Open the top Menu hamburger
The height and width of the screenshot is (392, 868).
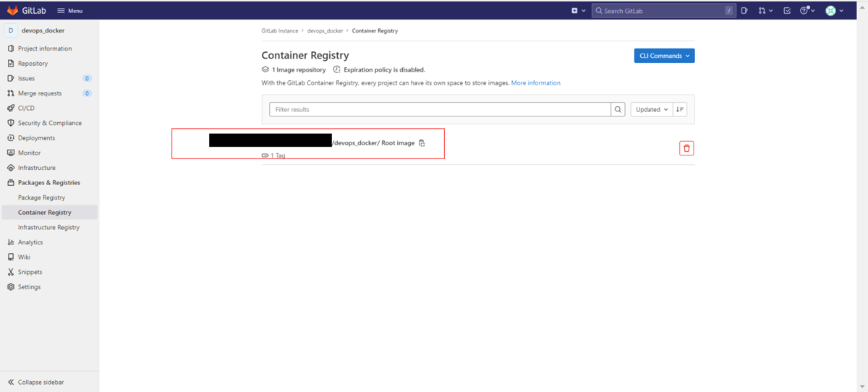(69, 11)
